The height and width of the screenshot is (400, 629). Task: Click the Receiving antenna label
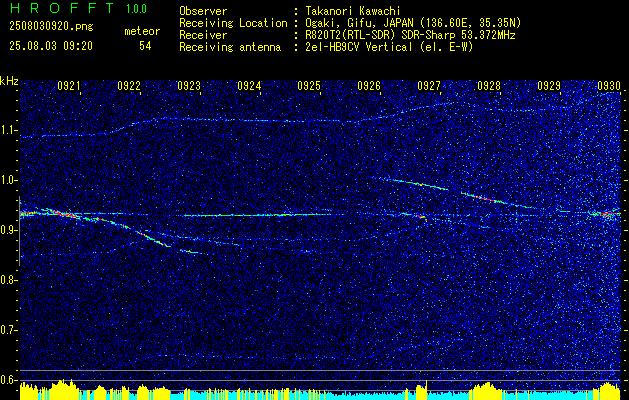[230, 47]
